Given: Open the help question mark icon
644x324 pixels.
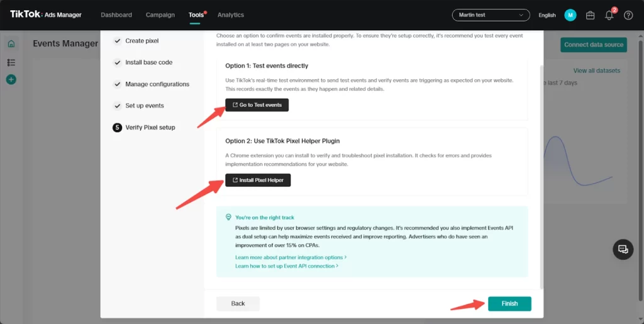Looking at the screenshot, I should 628,15.
